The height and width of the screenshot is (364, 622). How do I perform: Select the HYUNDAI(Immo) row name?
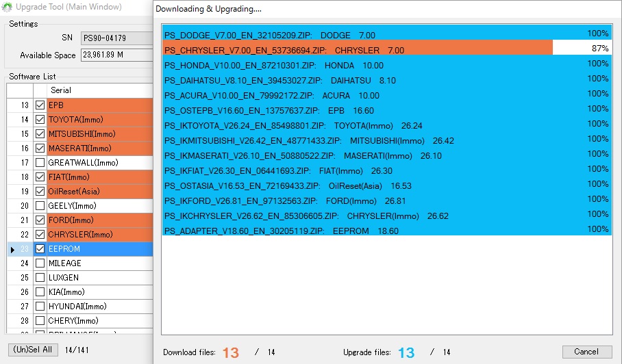77,307
